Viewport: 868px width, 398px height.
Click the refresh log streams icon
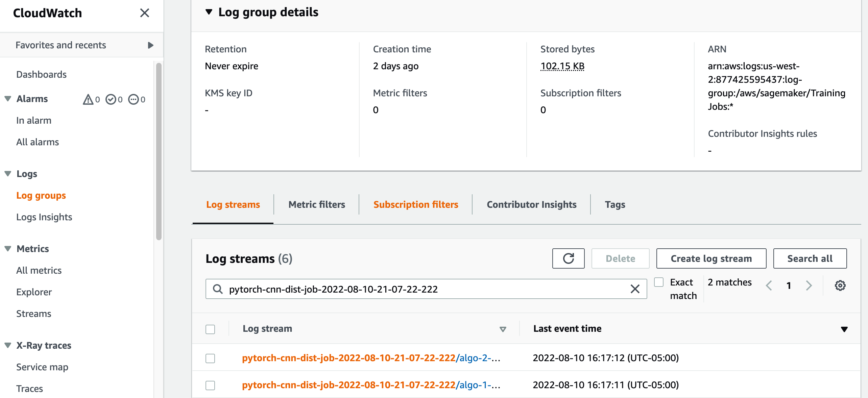click(568, 258)
